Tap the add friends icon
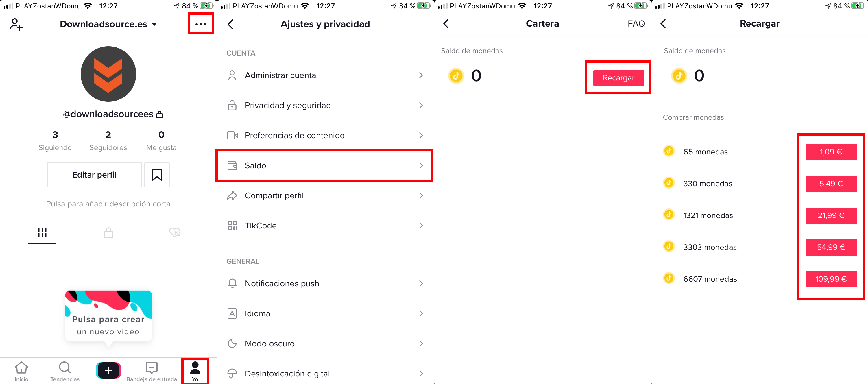 click(16, 24)
